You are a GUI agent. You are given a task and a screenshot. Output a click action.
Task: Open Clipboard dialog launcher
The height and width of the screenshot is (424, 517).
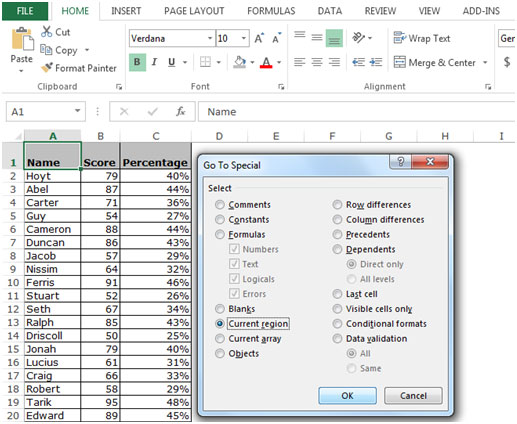click(119, 87)
